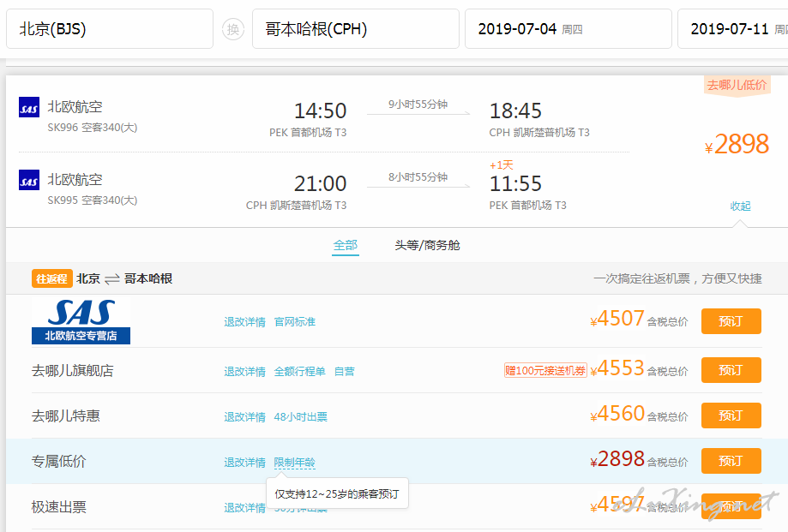The width and height of the screenshot is (788, 532).
Task: Open 退改详情 for 去哪儿旗舰店 row
Action: 244,372
